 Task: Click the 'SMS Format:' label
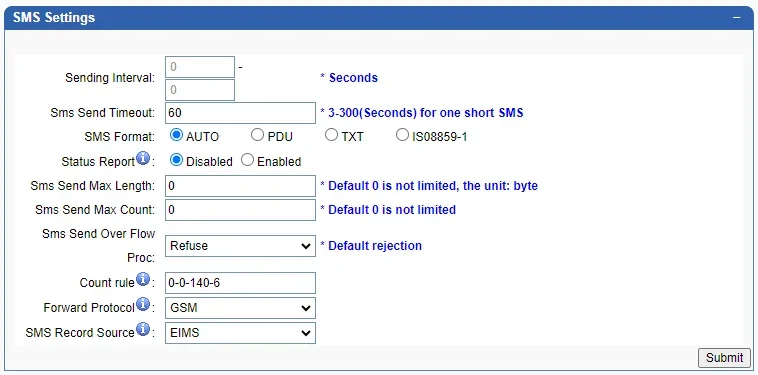coord(119,137)
